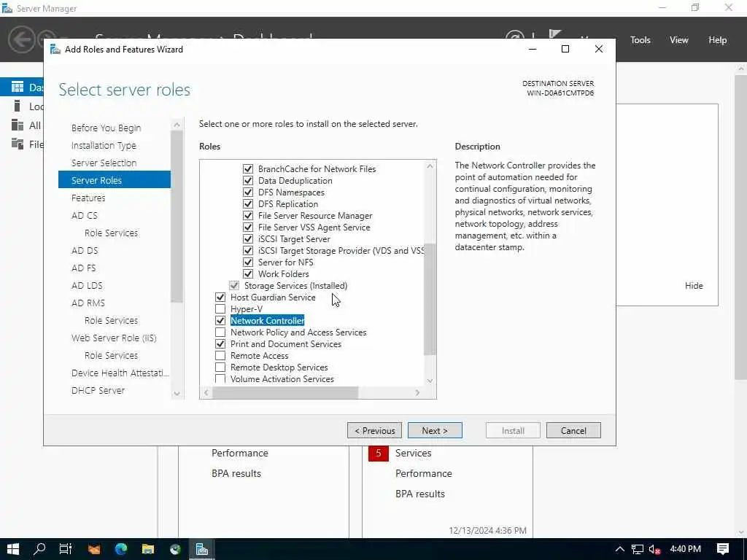The width and height of the screenshot is (747, 560).
Task: Uncheck Work Folders role service
Action: [x=248, y=274]
